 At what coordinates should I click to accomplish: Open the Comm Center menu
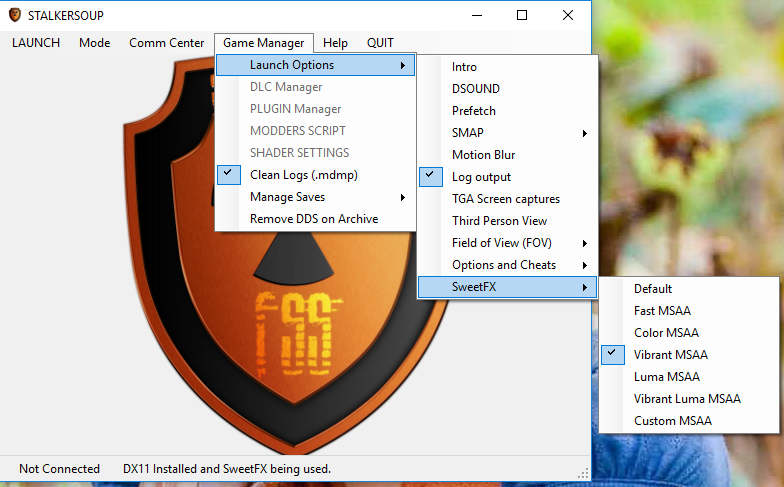tap(166, 43)
